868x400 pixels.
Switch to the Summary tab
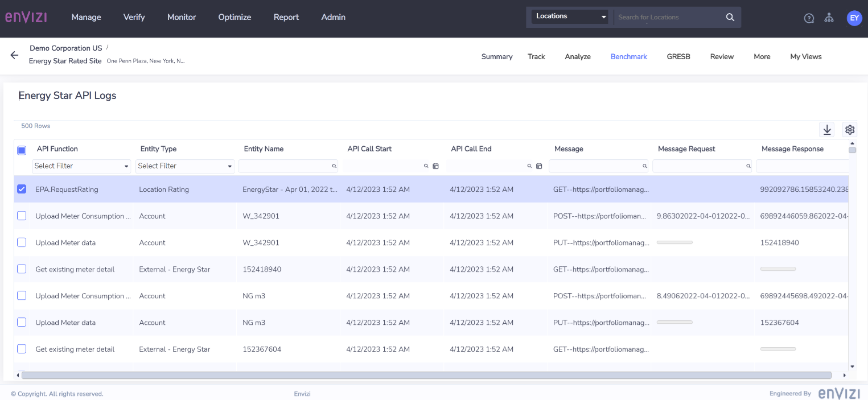click(497, 56)
